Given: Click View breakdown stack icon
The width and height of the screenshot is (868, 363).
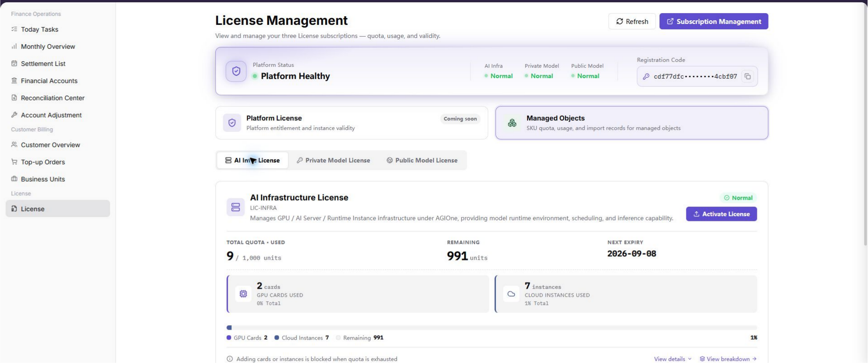Looking at the screenshot, I should (702, 359).
